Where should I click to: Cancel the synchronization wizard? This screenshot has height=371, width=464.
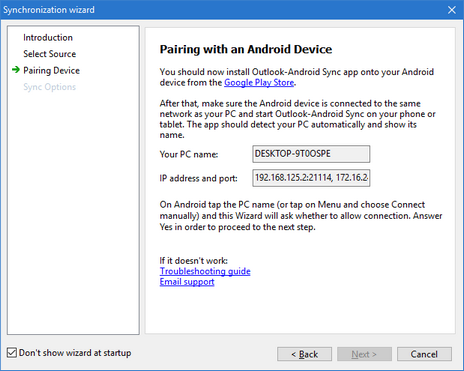(424, 354)
